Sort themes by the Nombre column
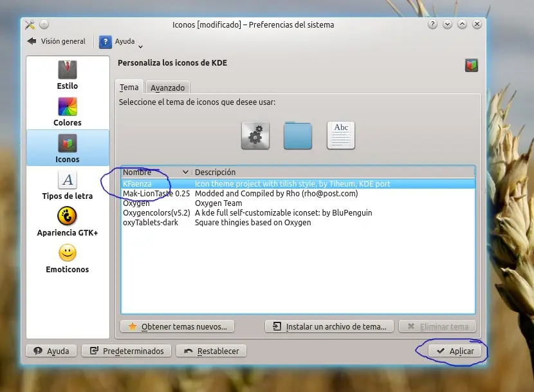The height and width of the screenshot is (392, 534). coord(156,172)
